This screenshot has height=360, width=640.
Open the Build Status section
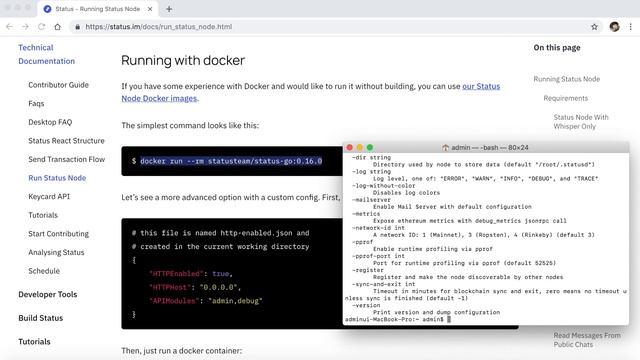point(40,318)
